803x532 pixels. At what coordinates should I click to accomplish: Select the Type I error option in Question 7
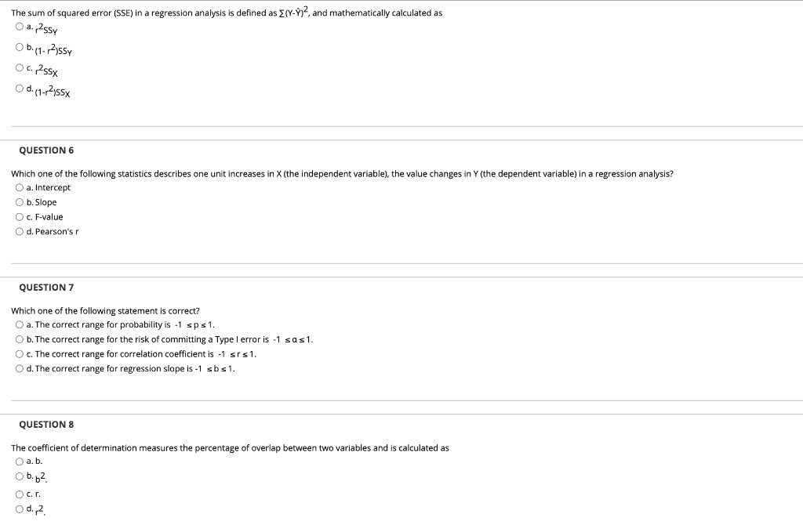pyautogui.click(x=18, y=339)
